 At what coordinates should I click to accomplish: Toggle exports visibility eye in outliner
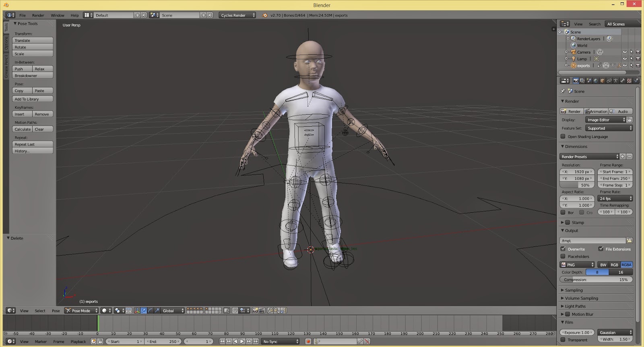click(625, 66)
